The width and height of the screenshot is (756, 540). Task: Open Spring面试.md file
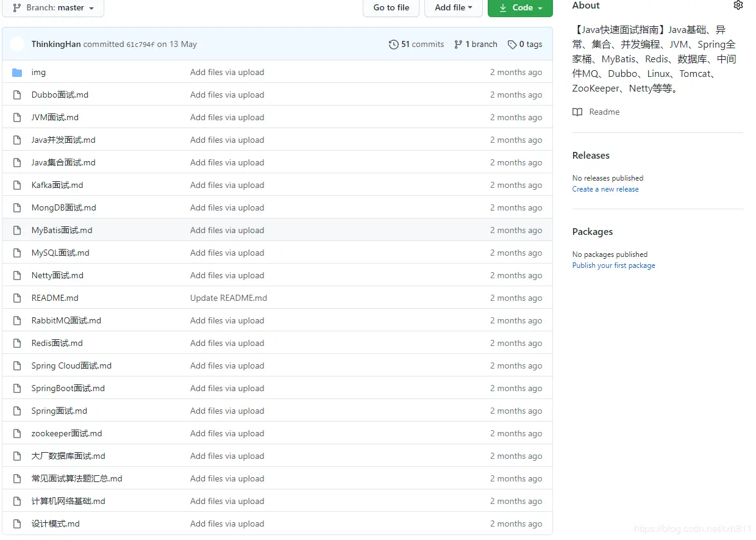click(59, 411)
